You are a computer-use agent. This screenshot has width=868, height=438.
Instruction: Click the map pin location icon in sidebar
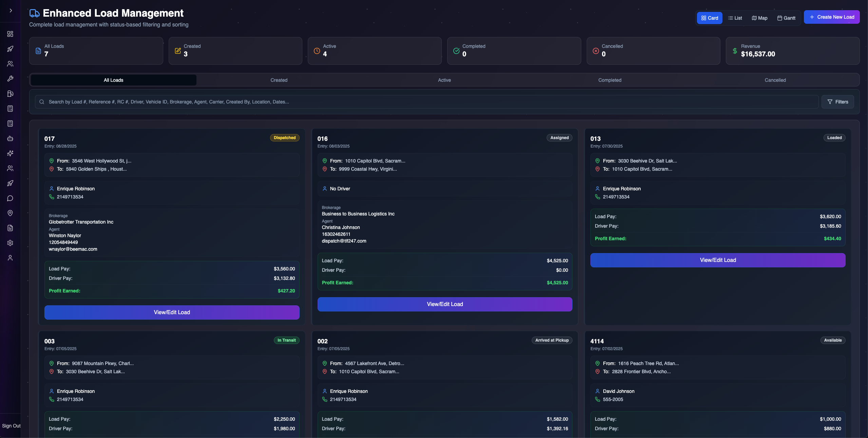(10, 213)
